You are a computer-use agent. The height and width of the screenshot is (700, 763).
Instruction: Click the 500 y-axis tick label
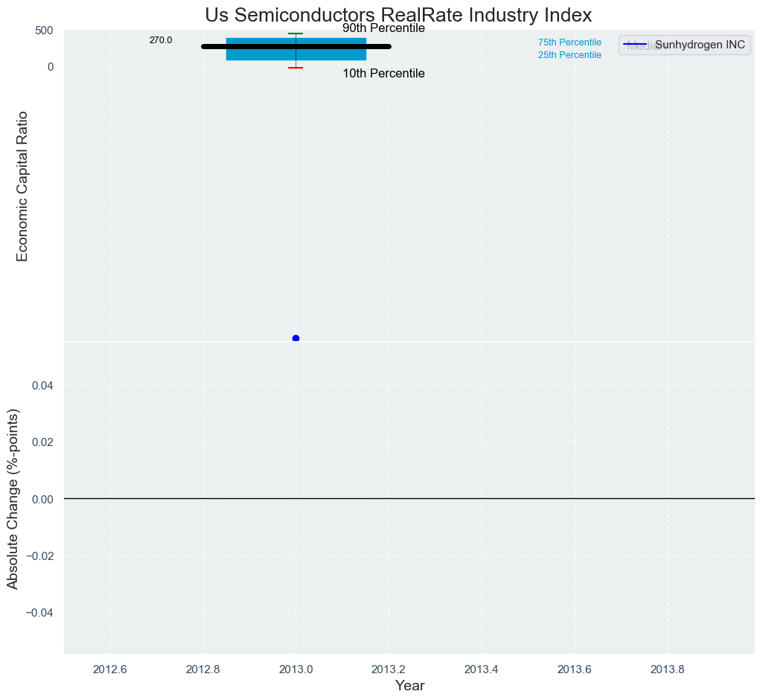[44, 31]
